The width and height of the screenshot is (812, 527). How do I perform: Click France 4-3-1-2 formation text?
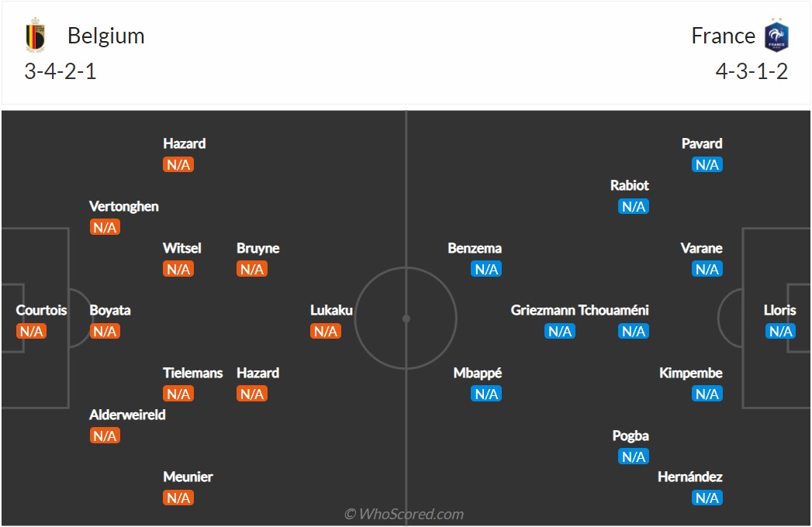[752, 71]
